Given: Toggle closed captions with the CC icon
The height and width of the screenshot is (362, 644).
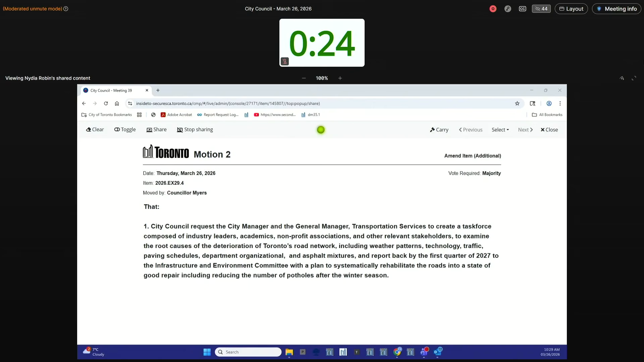Looking at the screenshot, I should click(x=523, y=9).
